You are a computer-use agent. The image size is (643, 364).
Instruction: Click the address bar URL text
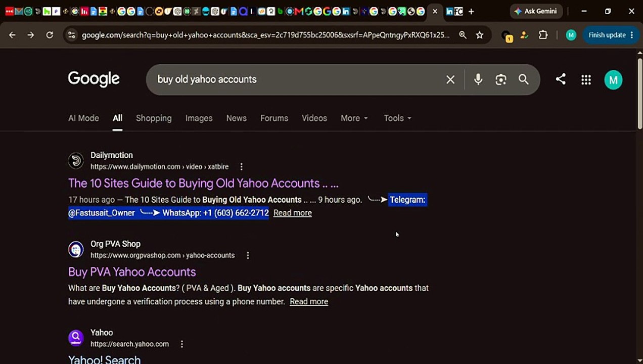click(265, 35)
